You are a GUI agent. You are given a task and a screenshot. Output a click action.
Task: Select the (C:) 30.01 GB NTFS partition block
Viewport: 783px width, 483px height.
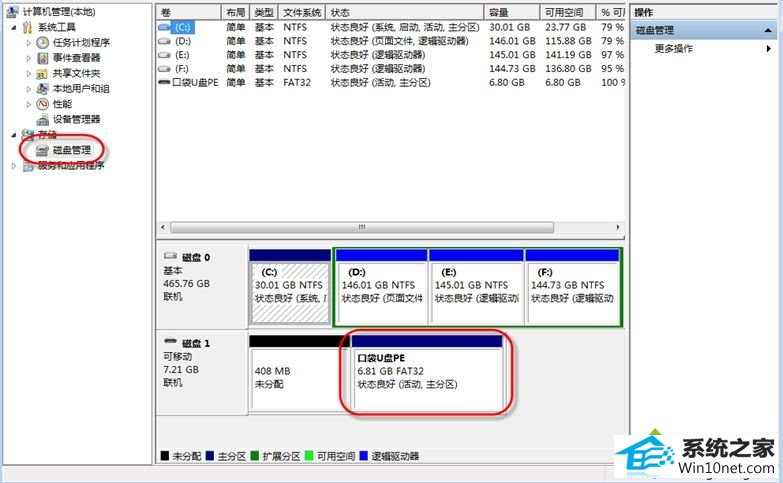(290, 287)
